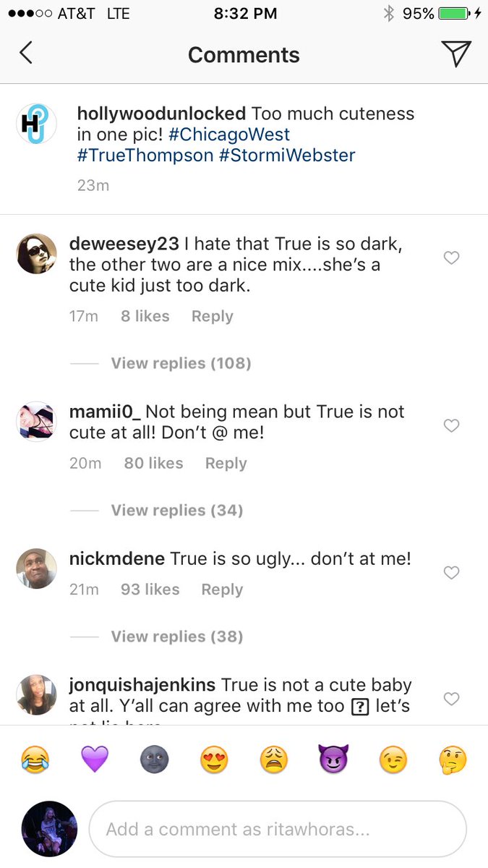Expand View replies (34)
Image resolution: width=488 pixels, height=868 pixels.
[176, 511]
